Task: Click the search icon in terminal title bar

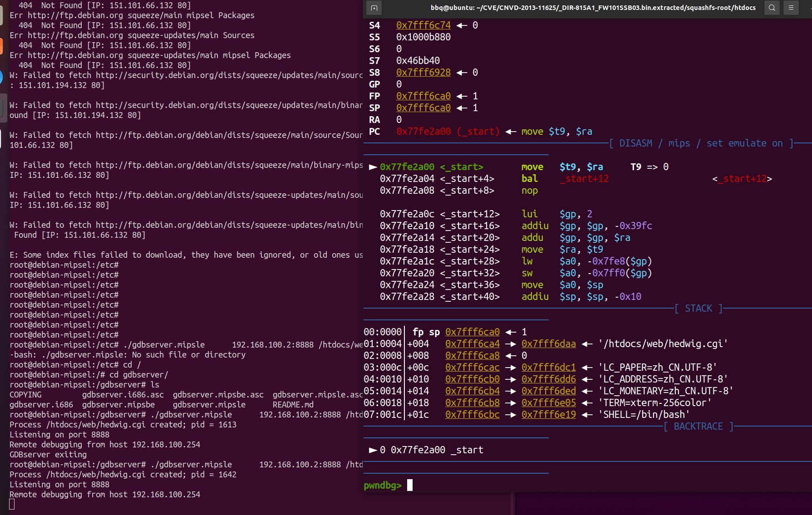Action: coord(772,8)
